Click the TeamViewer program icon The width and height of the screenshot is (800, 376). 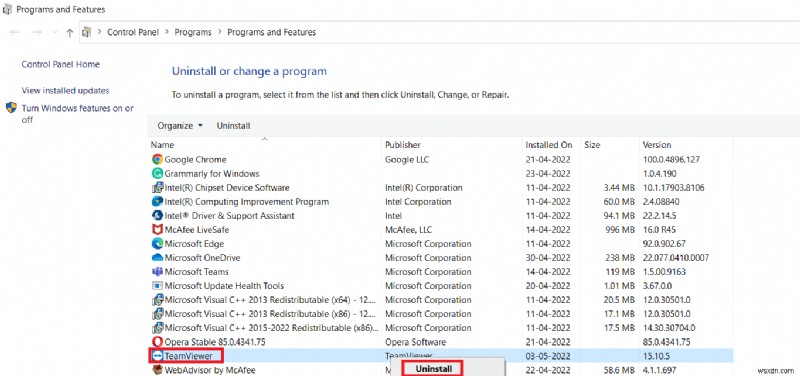pyautogui.click(x=157, y=356)
